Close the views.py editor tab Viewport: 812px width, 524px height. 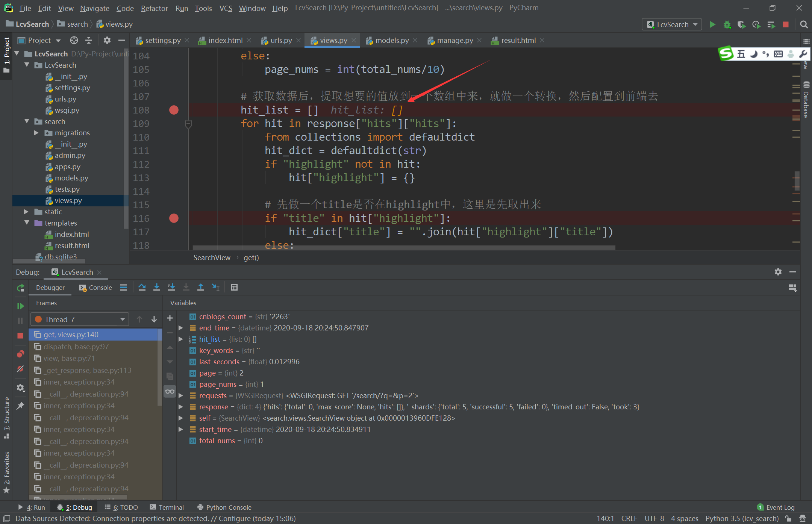(x=354, y=40)
